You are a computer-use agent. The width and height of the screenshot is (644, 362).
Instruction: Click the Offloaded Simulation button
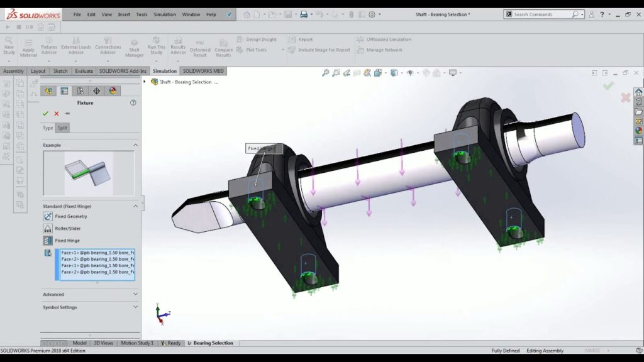tap(384, 40)
